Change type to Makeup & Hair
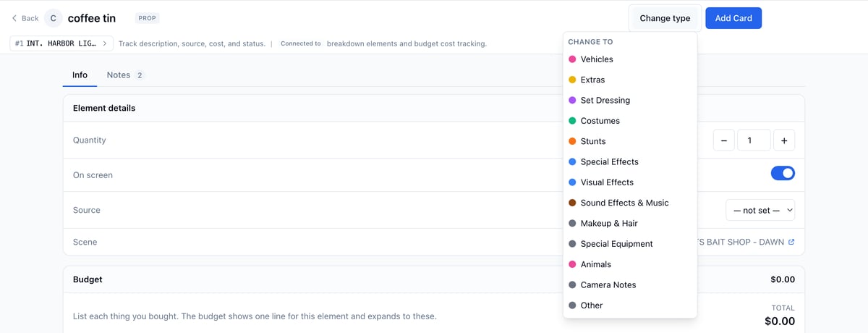Image resolution: width=868 pixels, height=333 pixels. 630,224
